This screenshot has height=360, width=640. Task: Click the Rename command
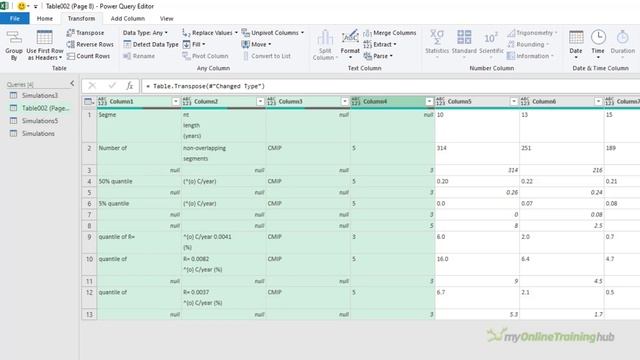click(139, 56)
